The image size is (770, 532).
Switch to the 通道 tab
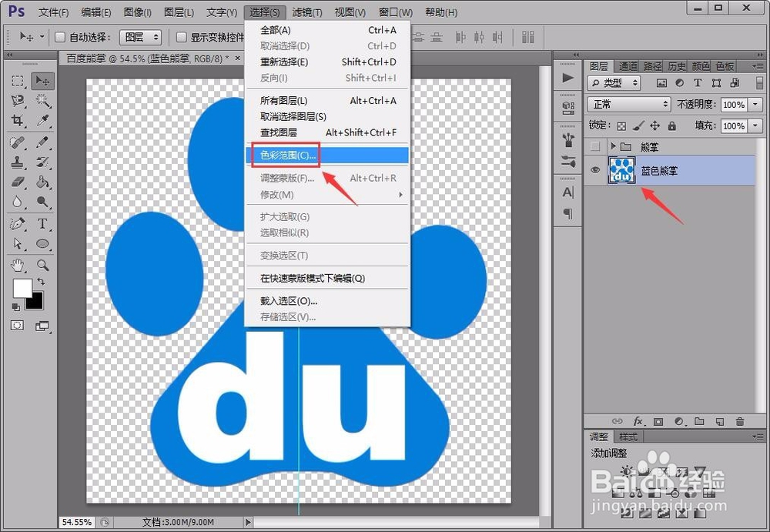click(x=628, y=65)
